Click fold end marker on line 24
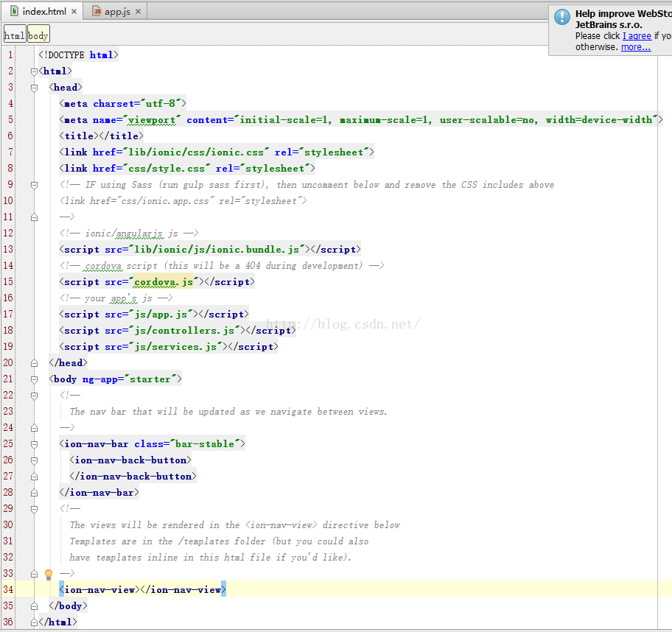 coord(35,428)
